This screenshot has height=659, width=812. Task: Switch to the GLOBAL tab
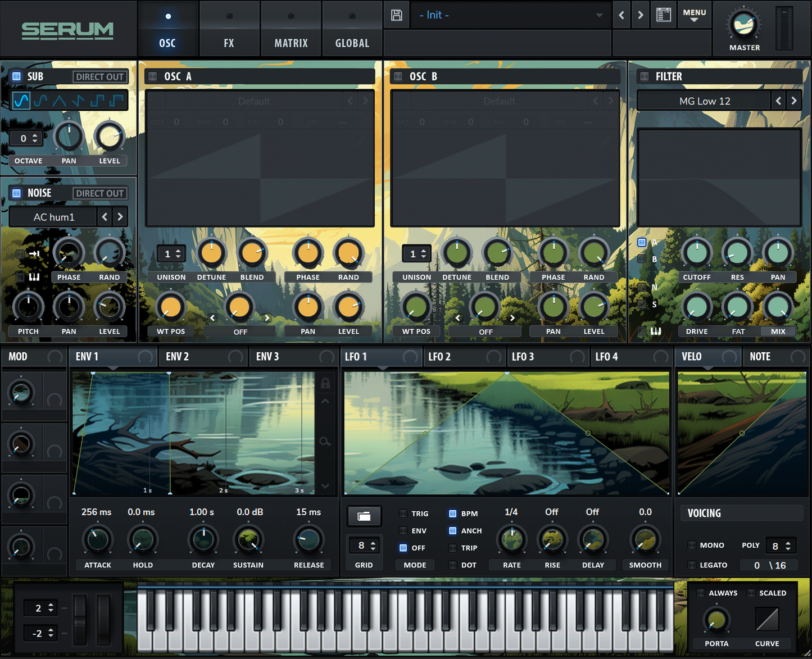click(352, 29)
